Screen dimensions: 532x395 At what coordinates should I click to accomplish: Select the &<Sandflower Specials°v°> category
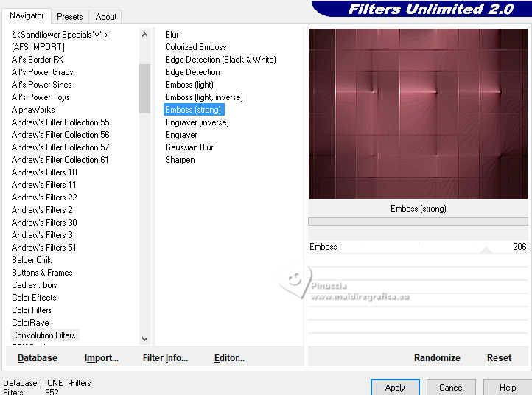(x=60, y=35)
